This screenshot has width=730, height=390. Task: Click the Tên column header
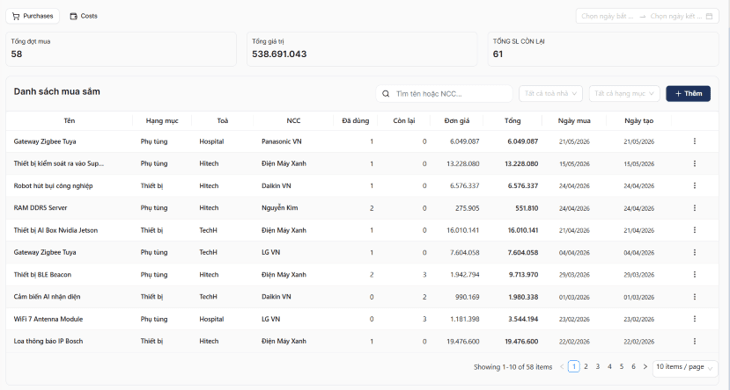click(x=69, y=121)
